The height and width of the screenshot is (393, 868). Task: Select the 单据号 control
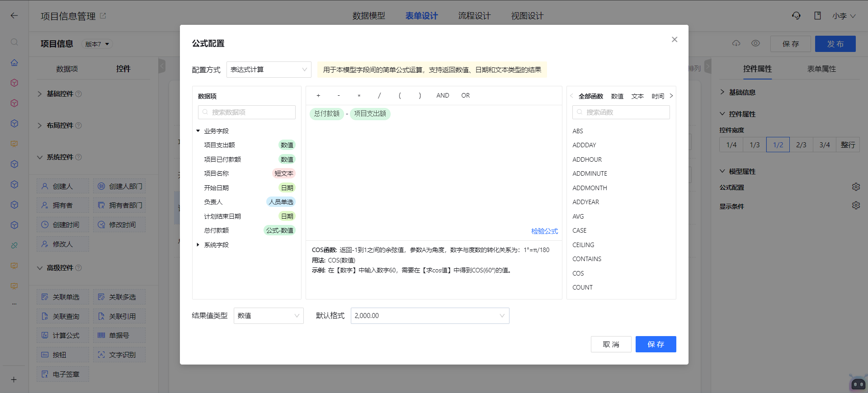point(119,335)
